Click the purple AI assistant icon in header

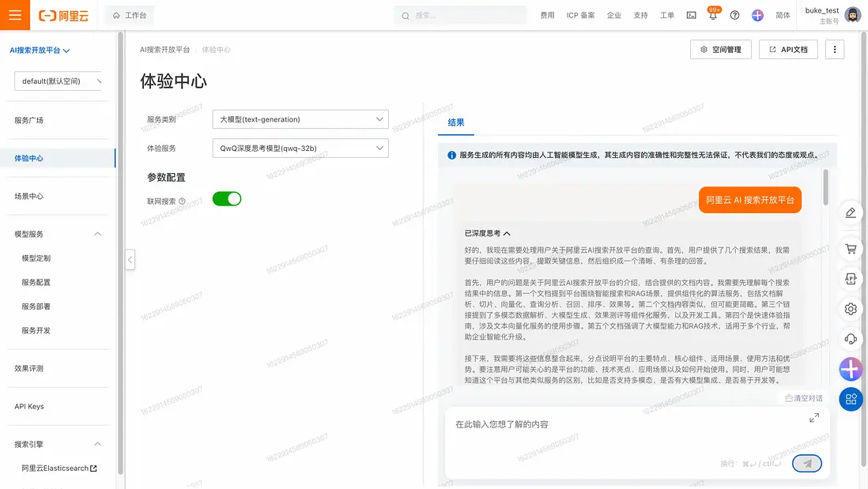(x=757, y=16)
